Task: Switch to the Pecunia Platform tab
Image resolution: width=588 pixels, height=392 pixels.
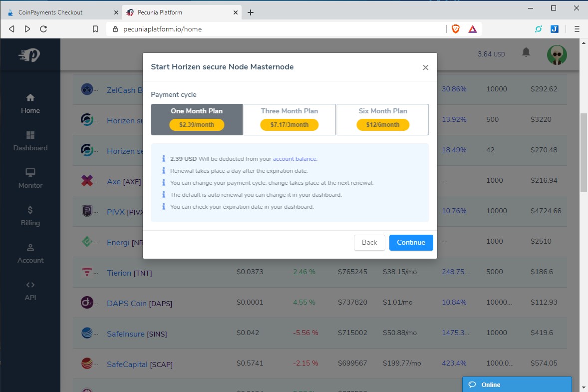Action: [x=182, y=12]
